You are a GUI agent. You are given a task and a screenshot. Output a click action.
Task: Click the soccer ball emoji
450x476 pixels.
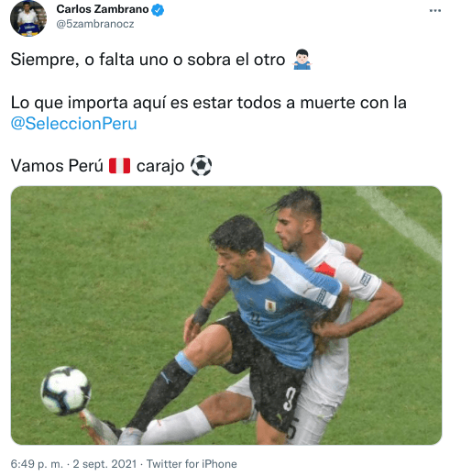point(201,166)
